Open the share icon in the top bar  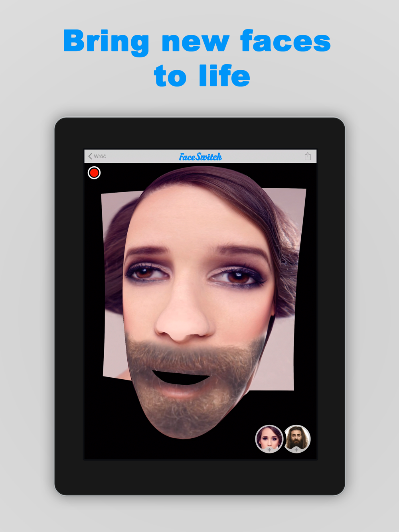click(x=308, y=156)
